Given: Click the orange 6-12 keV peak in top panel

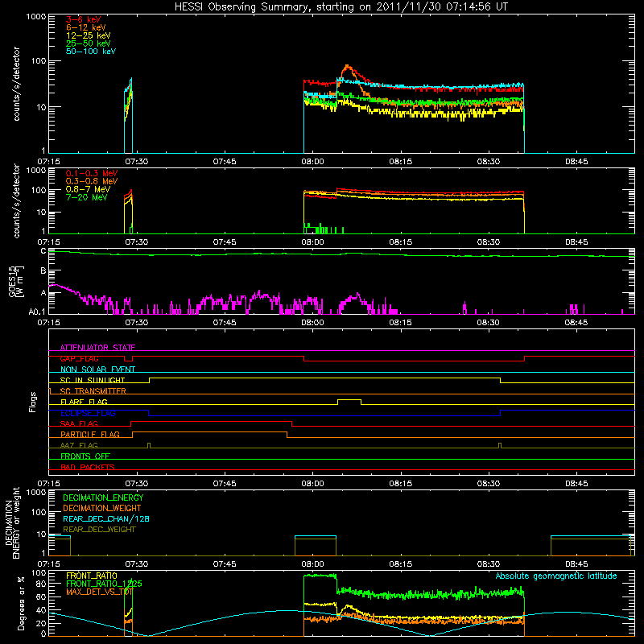Looking at the screenshot, I should [x=348, y=66].
